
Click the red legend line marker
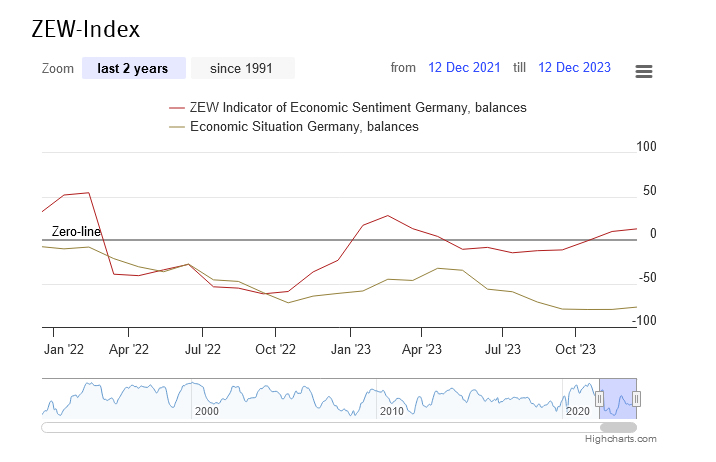coord(177,108)
